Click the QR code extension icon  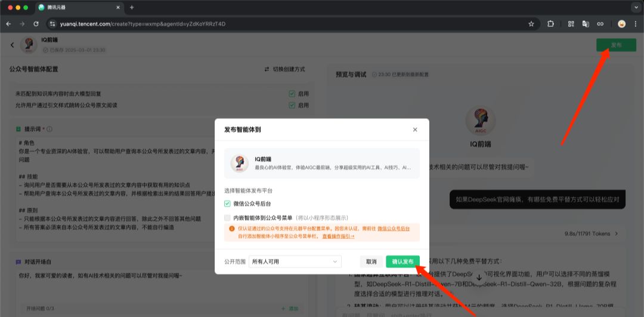click(571, 24)
